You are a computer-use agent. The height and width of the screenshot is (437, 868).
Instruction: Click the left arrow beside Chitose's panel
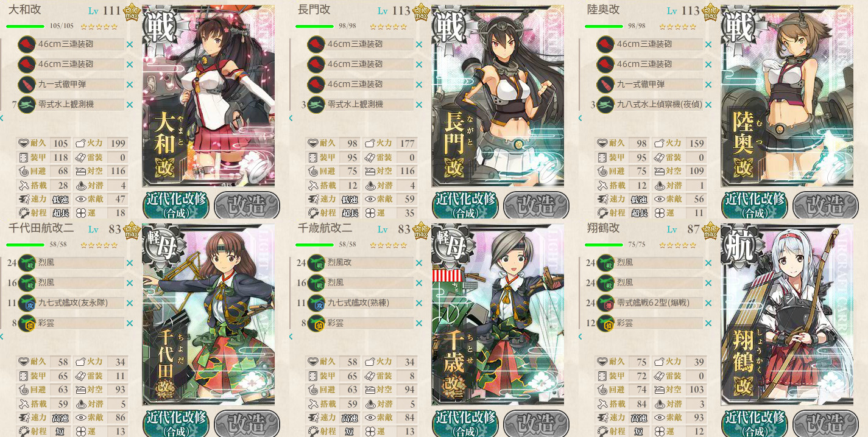[x=291, y=337]
